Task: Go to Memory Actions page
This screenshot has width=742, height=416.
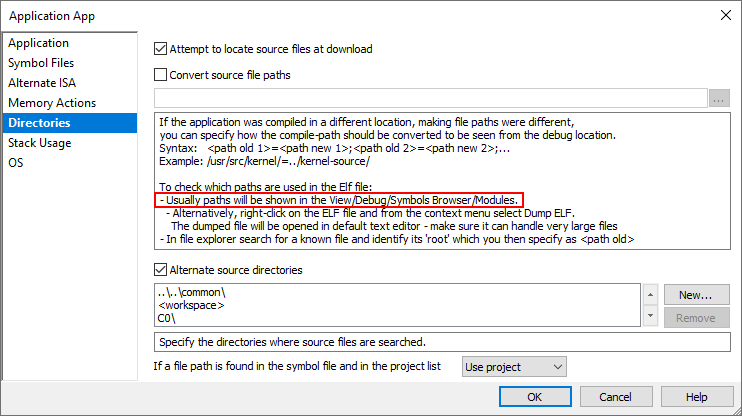Action: click(52, 103)
